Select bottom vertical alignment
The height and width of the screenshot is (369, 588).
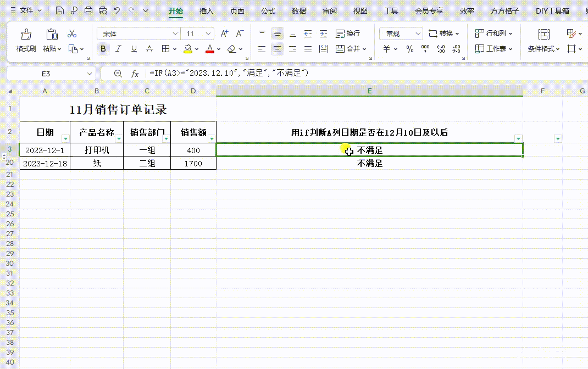tap(293, 33)
